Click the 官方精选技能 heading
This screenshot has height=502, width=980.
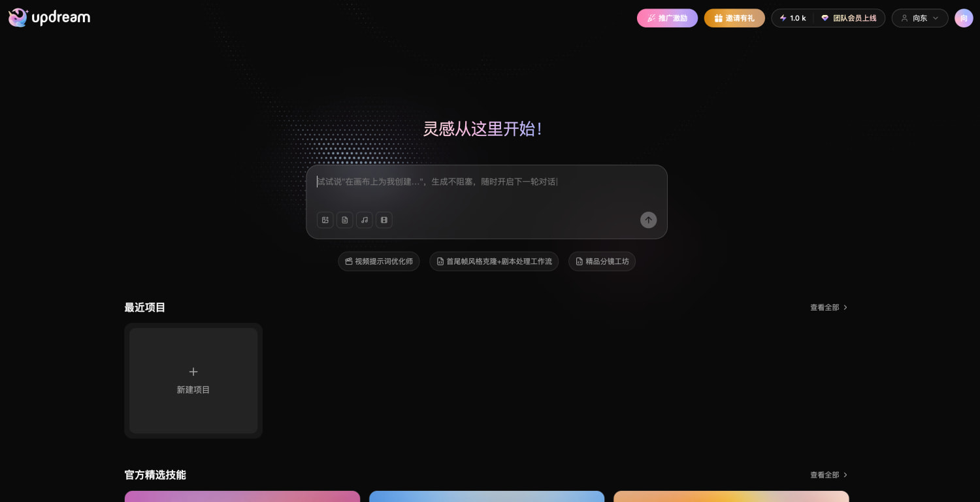coord(155,475)
